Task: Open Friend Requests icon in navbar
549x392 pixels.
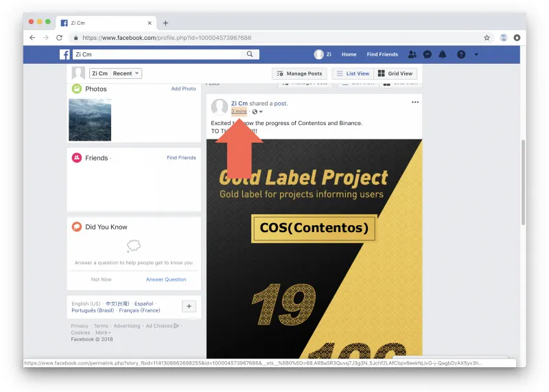Action: (412, 54)
